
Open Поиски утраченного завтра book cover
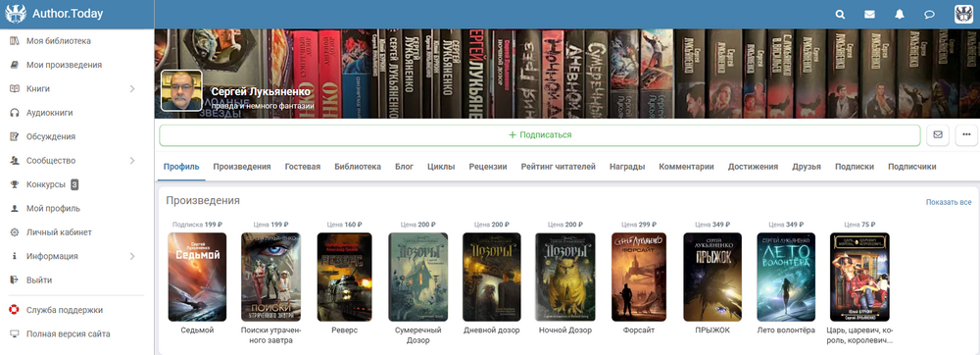(270, 277)
